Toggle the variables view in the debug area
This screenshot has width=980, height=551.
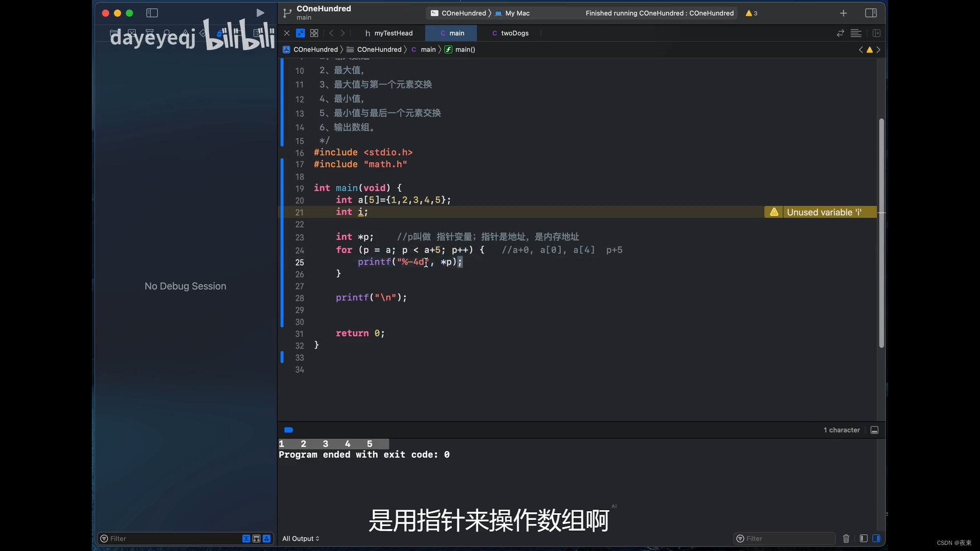(863, 538)
